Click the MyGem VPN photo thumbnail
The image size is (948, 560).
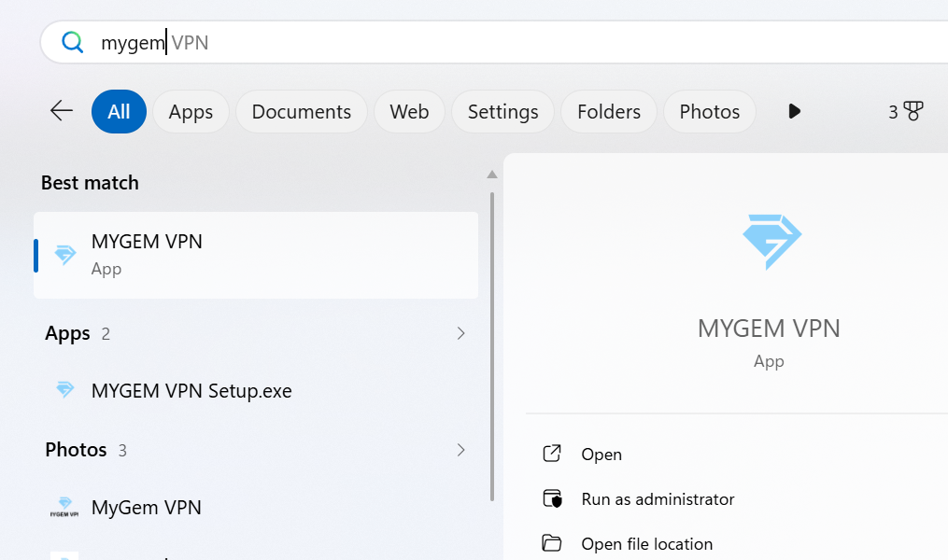pos(64,507)
